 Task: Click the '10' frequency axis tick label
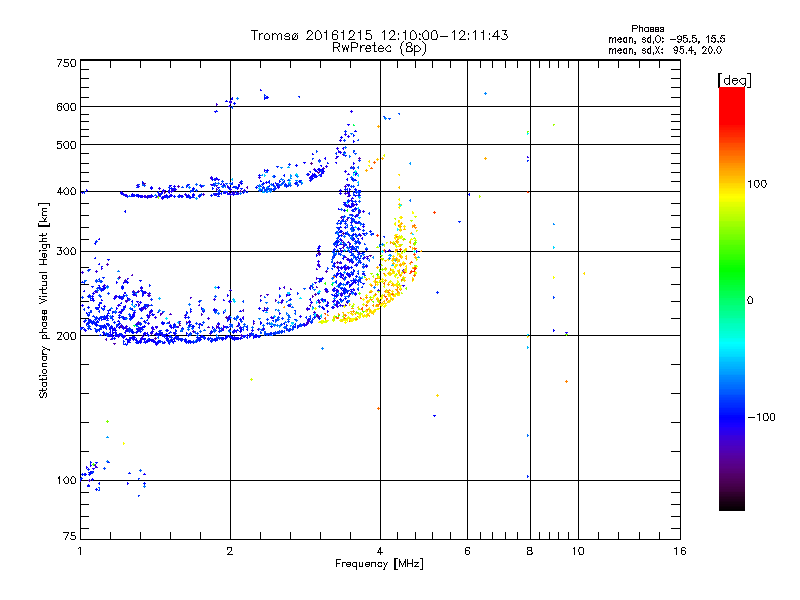coord(578,551)
